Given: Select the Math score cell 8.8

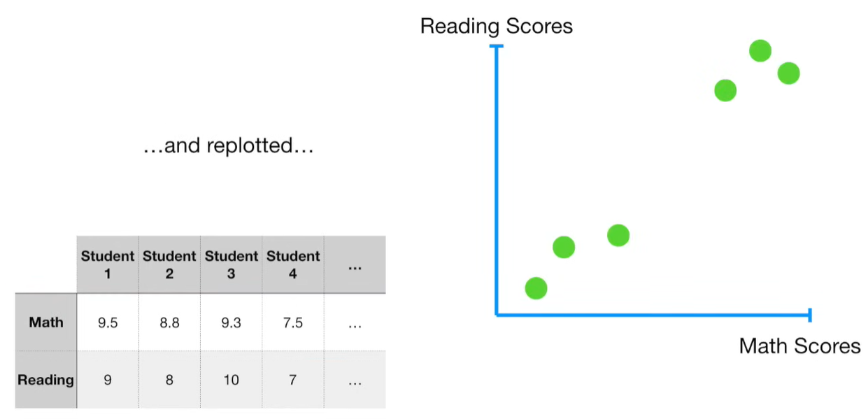Looking at the screenshot, I should [169, 322].
